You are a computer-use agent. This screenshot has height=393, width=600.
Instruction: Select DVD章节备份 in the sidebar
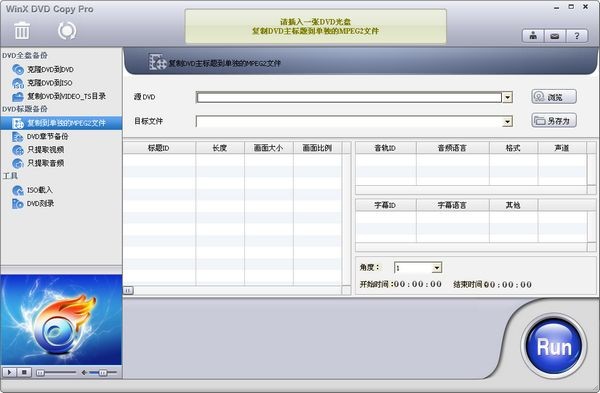(47, 136)
